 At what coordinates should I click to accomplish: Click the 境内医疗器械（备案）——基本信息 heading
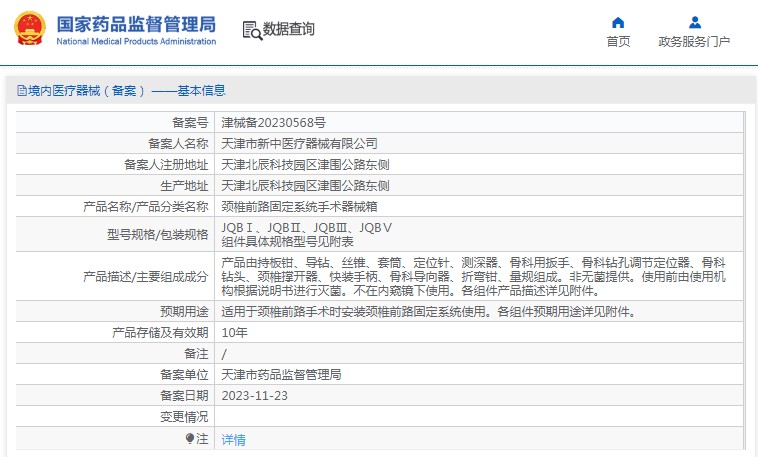[127, 90]
